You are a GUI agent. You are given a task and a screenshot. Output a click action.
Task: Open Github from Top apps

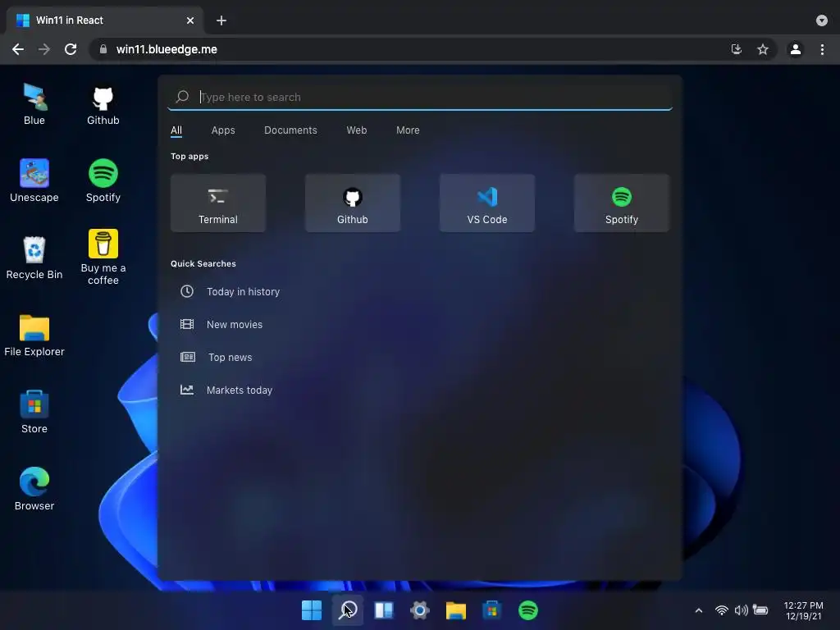353,203
